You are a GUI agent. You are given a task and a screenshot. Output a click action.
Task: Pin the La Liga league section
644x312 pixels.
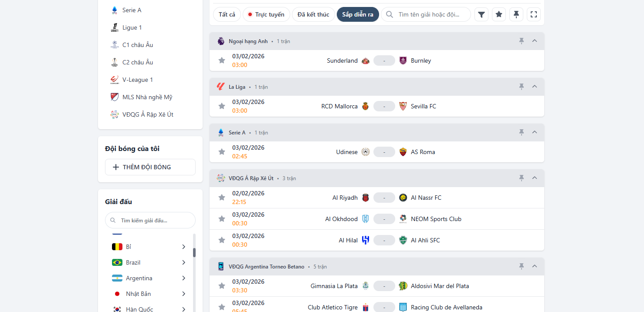pyautogui.click(x=522, y=87)
